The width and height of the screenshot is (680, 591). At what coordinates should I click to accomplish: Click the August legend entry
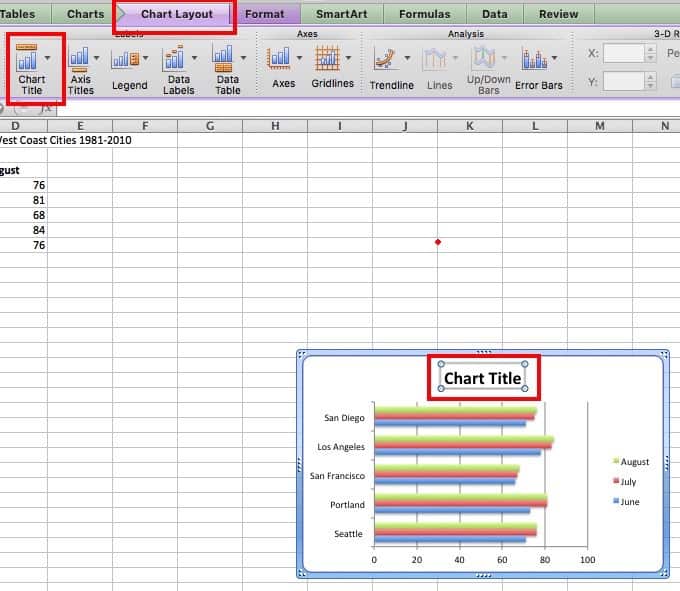pyautogui.click(x=631, y=462)
